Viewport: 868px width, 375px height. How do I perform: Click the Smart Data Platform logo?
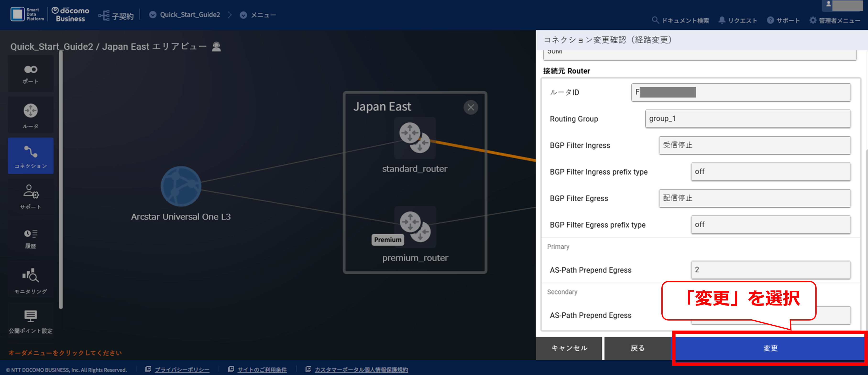tap(27, 15)
